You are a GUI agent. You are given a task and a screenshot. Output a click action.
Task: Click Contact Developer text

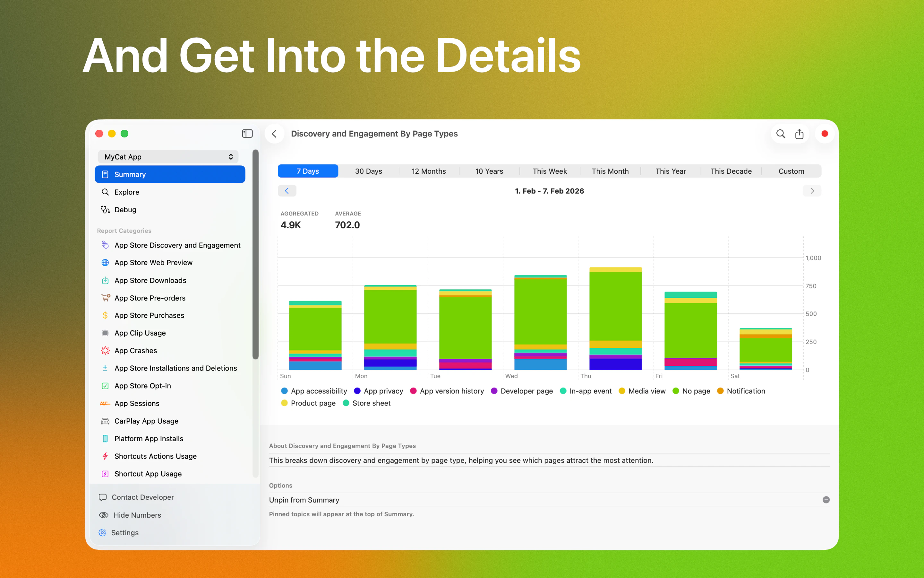[143, 497]
